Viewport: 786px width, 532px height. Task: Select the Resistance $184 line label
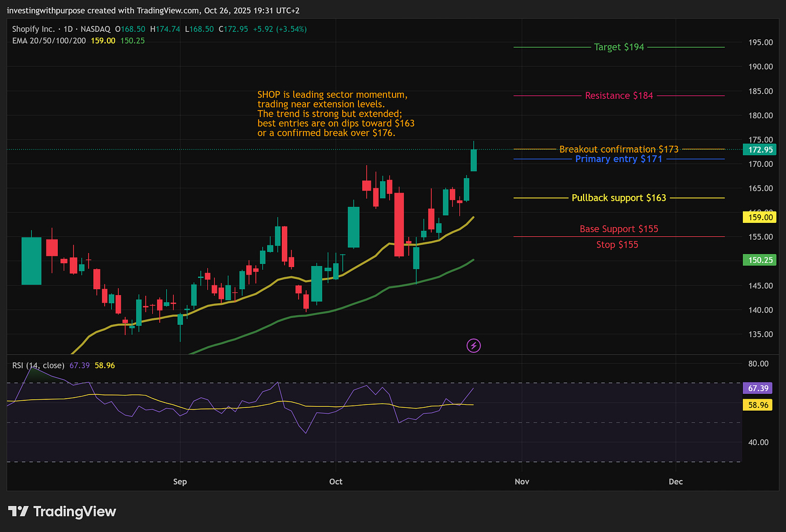[x=619, y=96]
